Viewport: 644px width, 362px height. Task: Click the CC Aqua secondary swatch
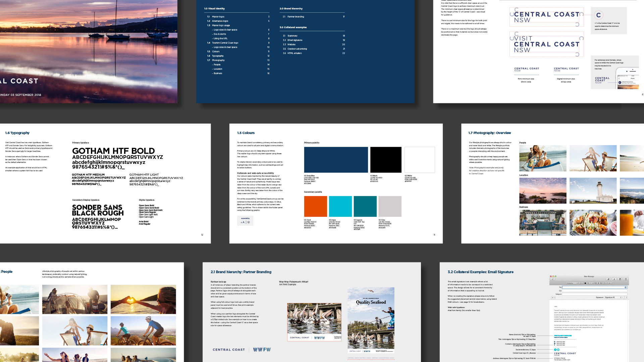(340, 206)
